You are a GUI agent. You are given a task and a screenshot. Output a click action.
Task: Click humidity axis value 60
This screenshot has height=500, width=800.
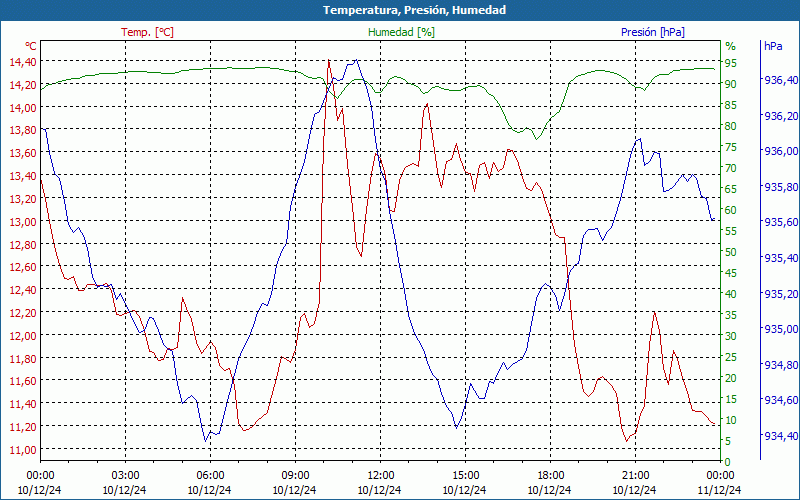731,210
